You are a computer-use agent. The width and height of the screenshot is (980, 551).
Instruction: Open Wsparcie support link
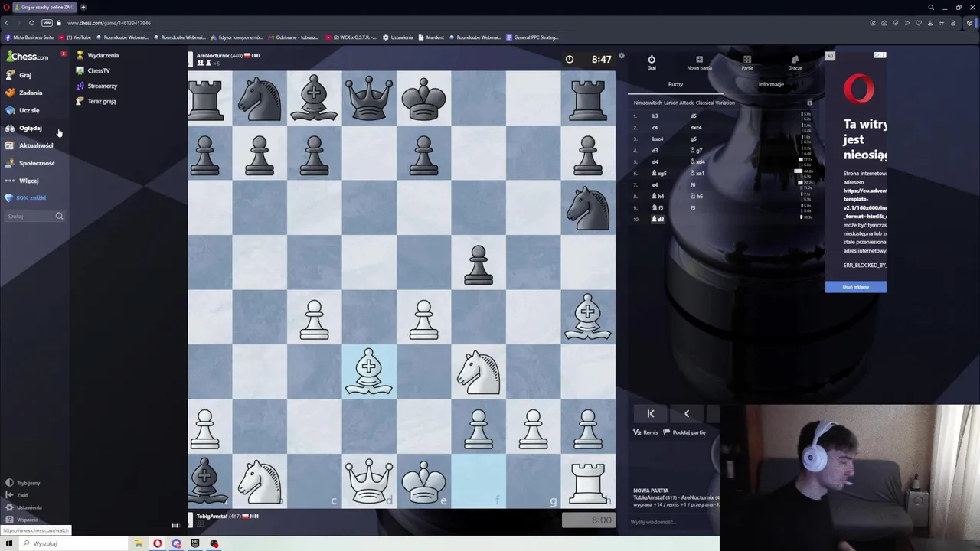point(21,520)
